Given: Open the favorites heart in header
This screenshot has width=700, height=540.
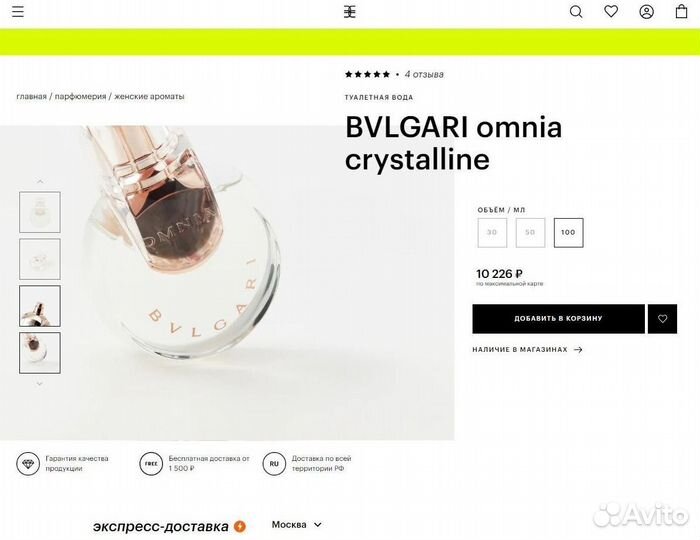Looking at the screenshot, I should pos(611,11).
